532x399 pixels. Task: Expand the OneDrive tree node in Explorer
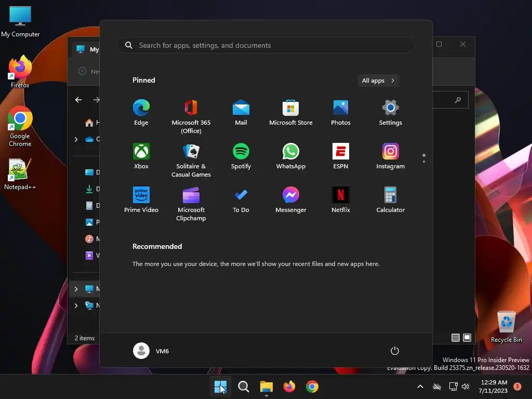[x=76, y=139]
